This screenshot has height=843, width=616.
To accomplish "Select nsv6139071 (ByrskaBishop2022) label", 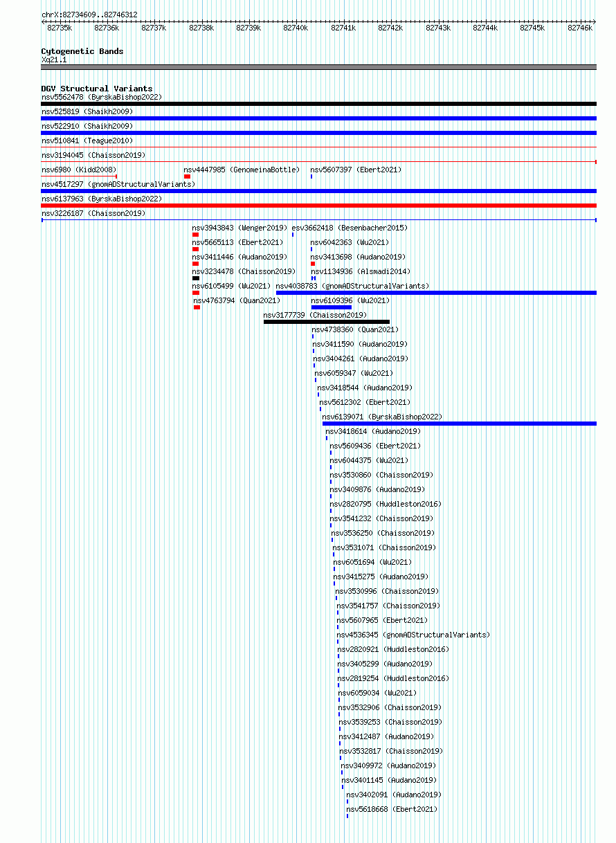I will (382, 417).
